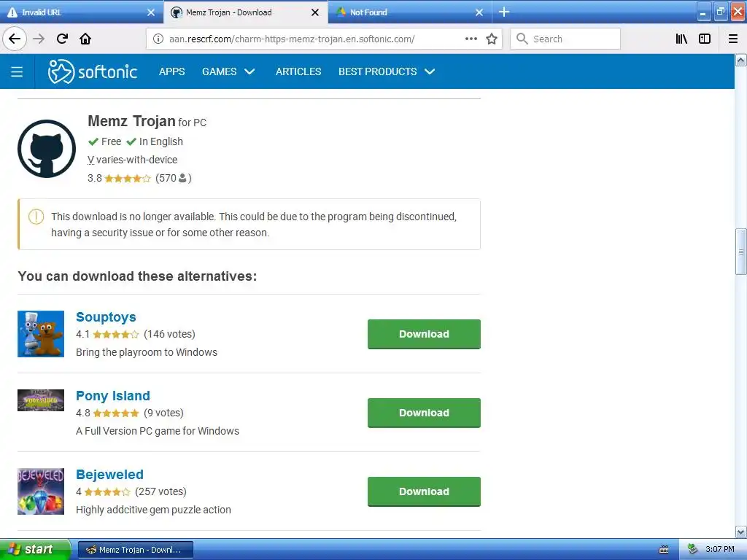Viewport: 747px width, 560px height.
Task: Open the Souptoys link
Action: 106,316
